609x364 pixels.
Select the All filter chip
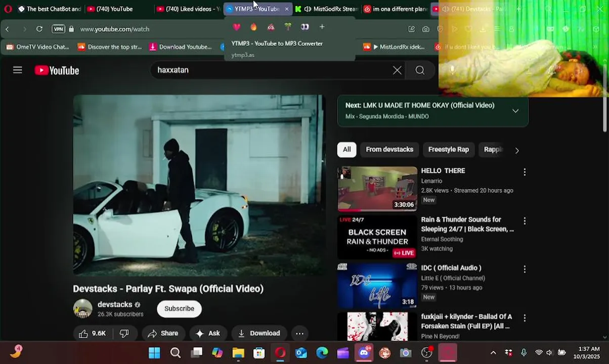click(x=346, y=150)
